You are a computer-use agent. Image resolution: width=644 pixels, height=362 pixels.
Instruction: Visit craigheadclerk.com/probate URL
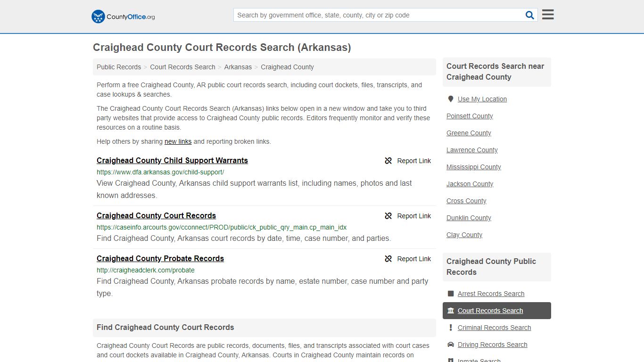point(146,270)
